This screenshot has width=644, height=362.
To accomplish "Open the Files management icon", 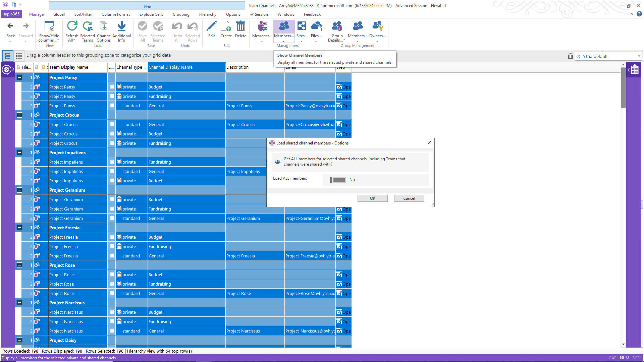I will coord(316,26).
